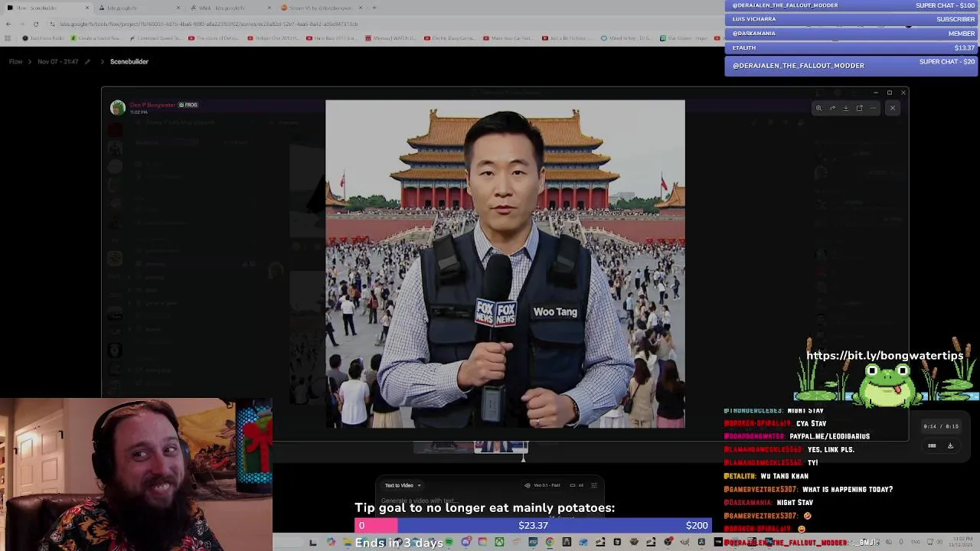Go back using the browser back arrow
Screen dimensions: 980x551
point(8,24)
